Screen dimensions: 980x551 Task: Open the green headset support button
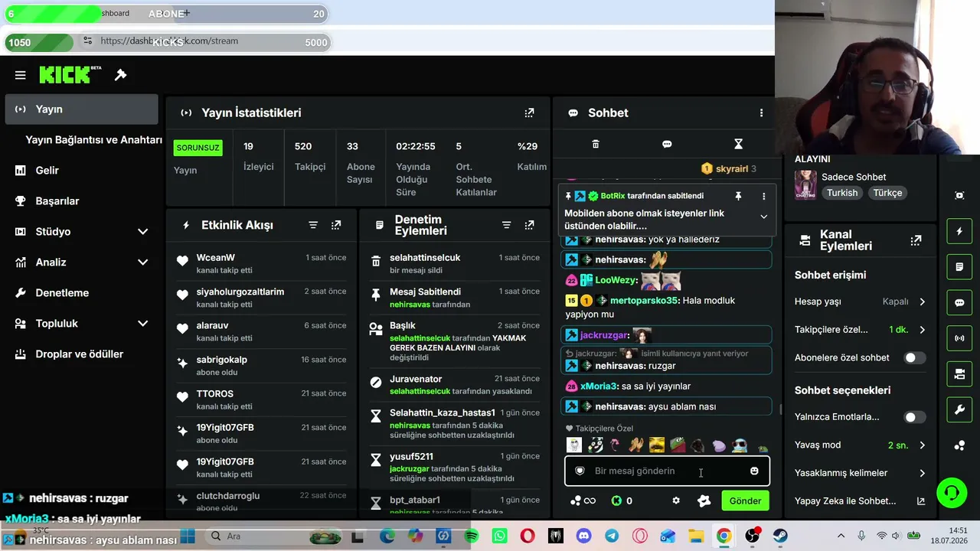pyautogui.click(x=952, y=492)
